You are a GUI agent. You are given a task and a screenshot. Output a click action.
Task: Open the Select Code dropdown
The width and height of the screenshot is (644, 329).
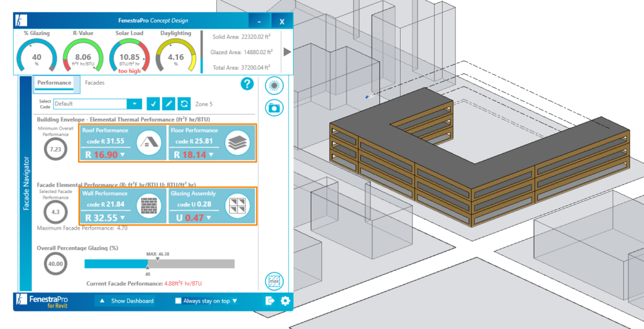pos(135,104)
